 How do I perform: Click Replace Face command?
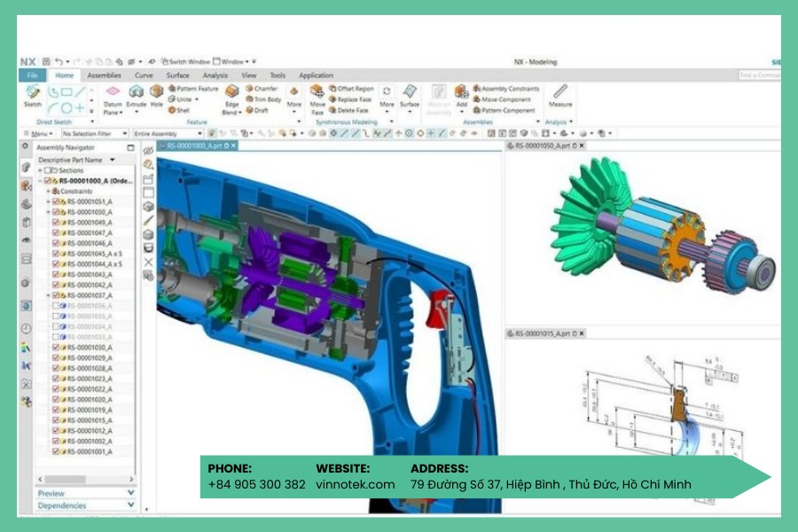tap(350, 99)
